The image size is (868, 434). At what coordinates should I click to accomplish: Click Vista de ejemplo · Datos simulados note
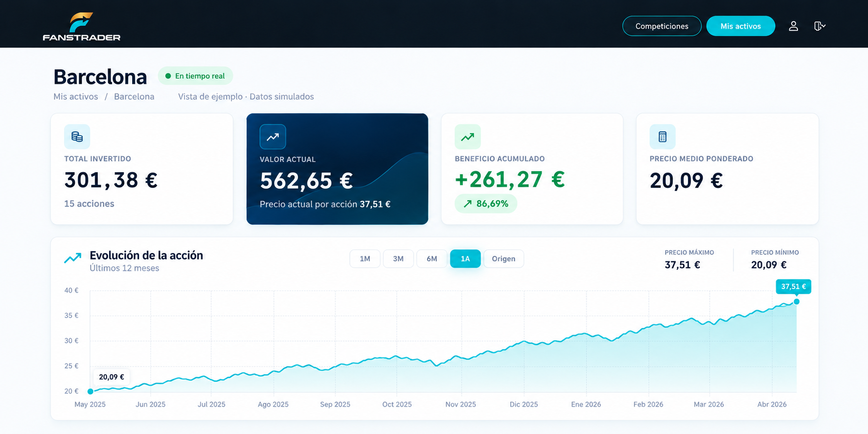click(246, 96)
